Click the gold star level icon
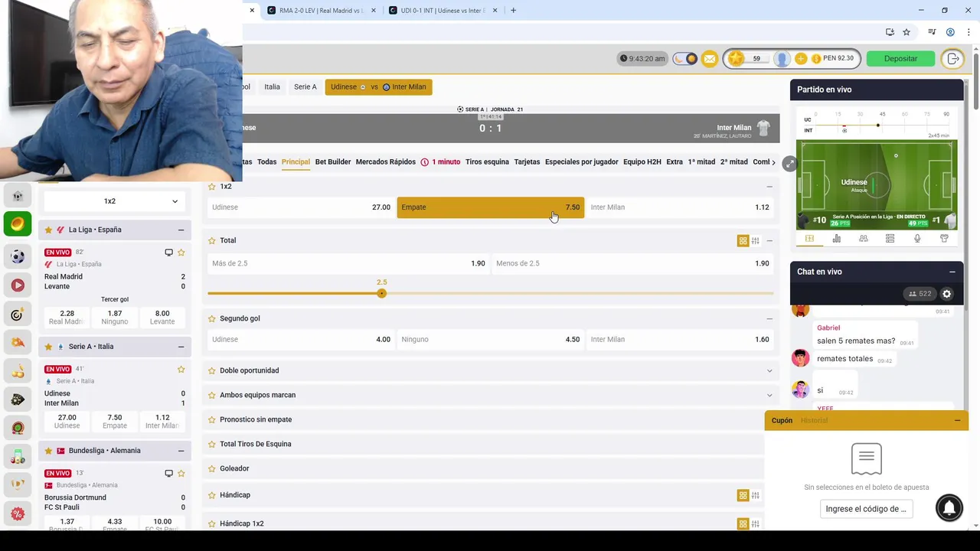 click(x=736, y=58)
